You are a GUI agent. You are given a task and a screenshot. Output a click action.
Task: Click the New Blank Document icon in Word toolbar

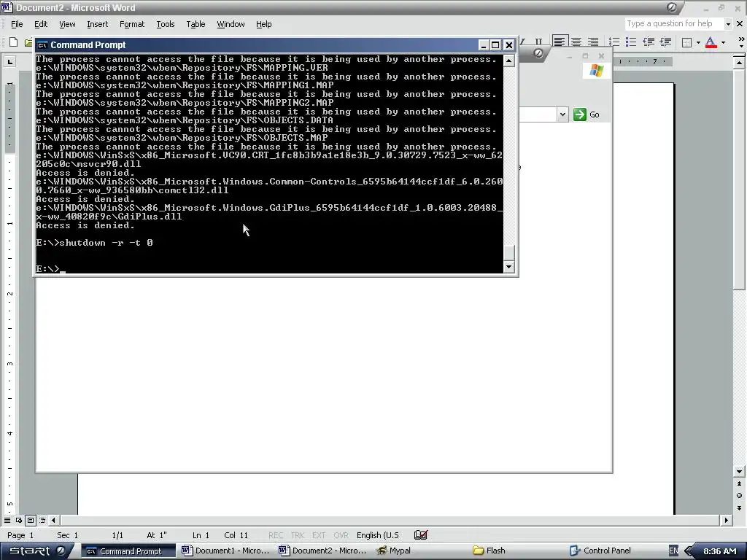coord(13,42)
